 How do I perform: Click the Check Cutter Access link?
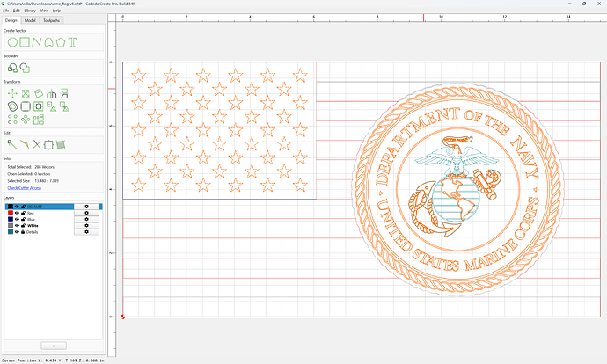tap(24, 188)
